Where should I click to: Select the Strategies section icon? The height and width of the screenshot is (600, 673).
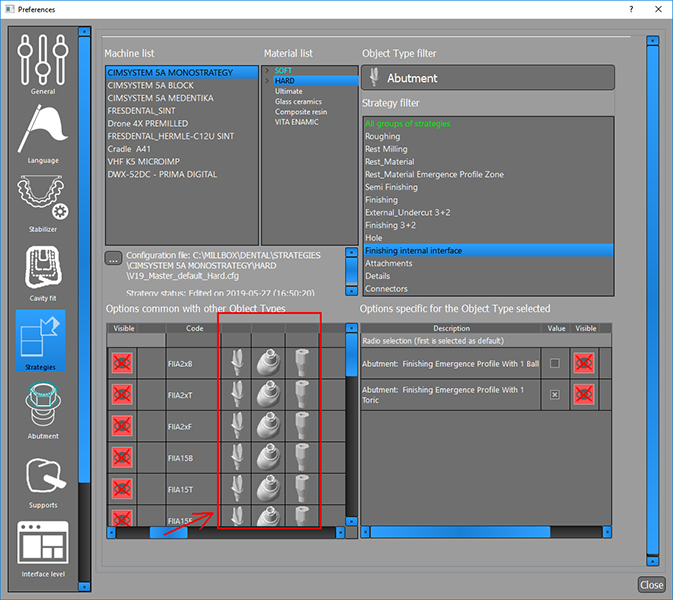(40, 340)
